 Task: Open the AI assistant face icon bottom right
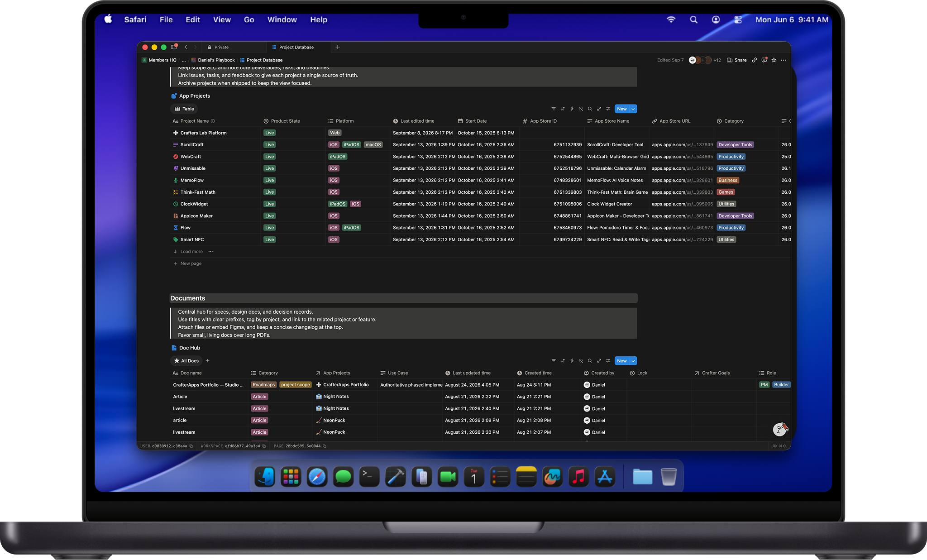779,430
